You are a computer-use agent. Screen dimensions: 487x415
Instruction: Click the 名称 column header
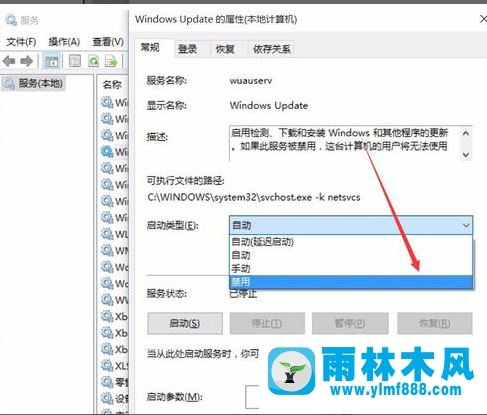click(112, 85)
